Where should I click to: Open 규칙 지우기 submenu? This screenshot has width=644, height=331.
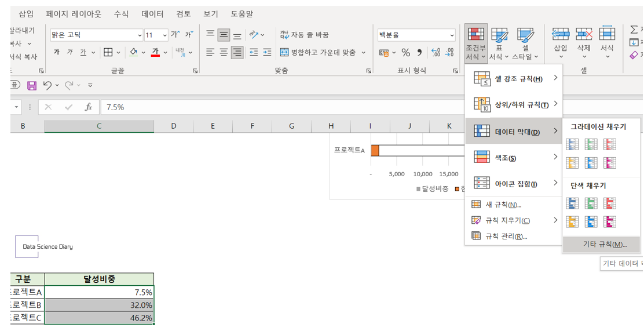click(x=513, y=220)
